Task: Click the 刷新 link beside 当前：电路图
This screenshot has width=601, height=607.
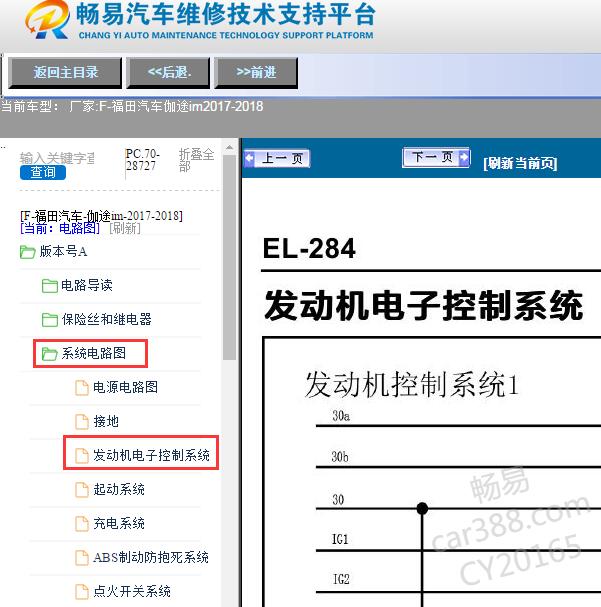Action: pos(125,228)
